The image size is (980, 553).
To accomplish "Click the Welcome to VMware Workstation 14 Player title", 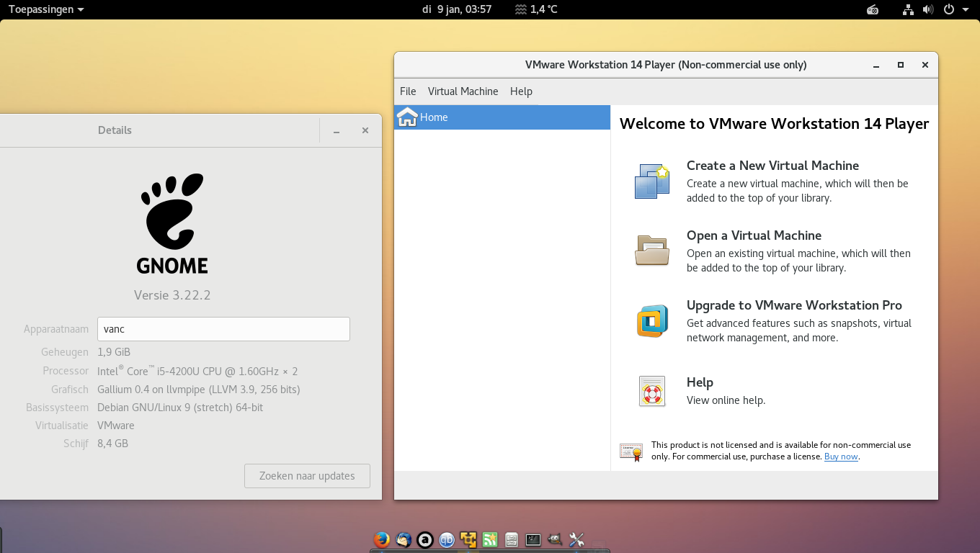I will [774, 124].
